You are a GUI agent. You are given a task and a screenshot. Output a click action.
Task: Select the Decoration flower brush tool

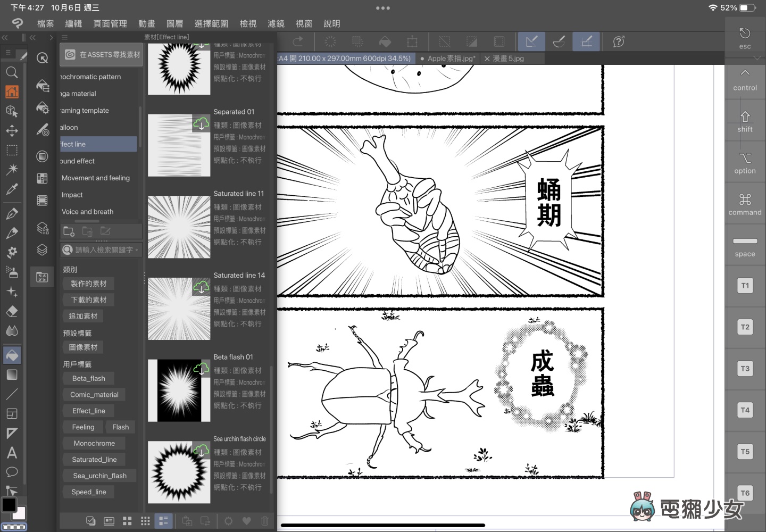pyautogui.click(x=12, y=252)
